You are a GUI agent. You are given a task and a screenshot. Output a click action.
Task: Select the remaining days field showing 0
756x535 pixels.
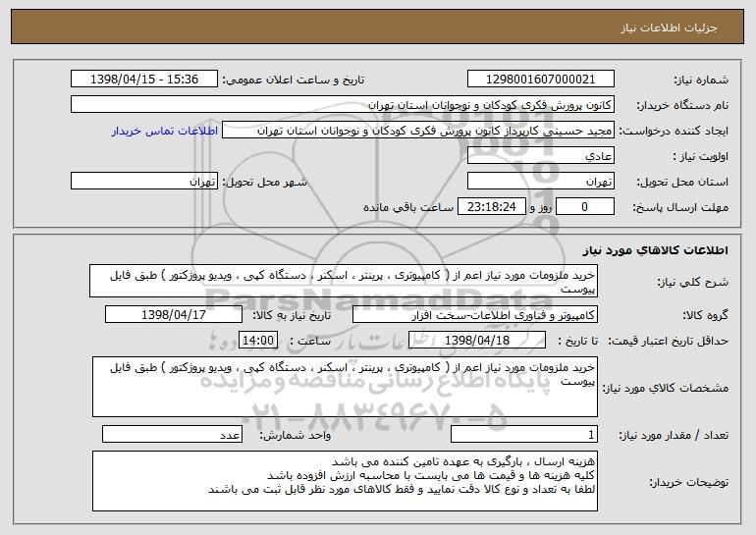585,207
